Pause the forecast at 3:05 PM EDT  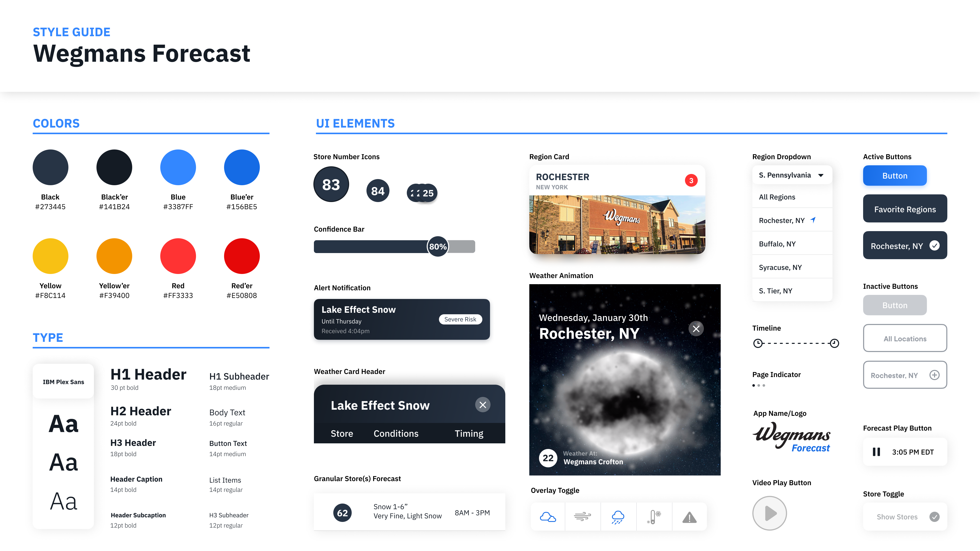[876, 452]
